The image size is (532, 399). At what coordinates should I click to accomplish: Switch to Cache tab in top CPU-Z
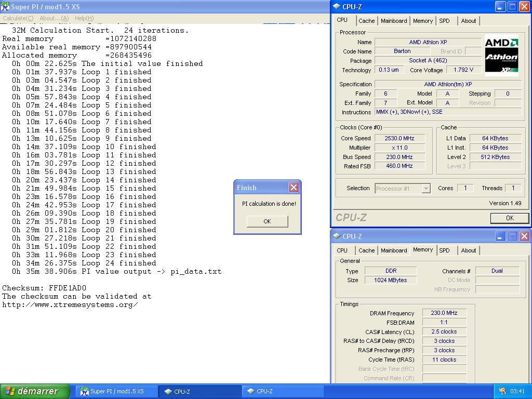coord(367,21)
